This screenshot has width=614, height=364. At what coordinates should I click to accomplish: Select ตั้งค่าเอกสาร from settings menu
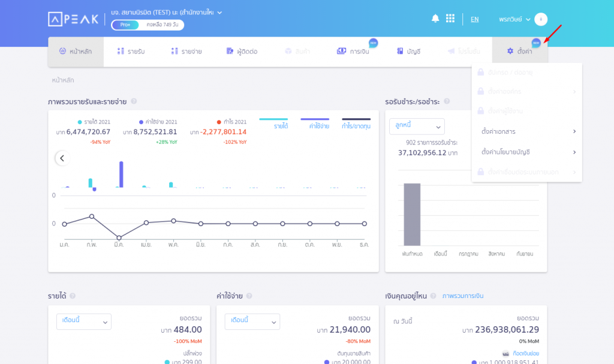pos(527,131)
